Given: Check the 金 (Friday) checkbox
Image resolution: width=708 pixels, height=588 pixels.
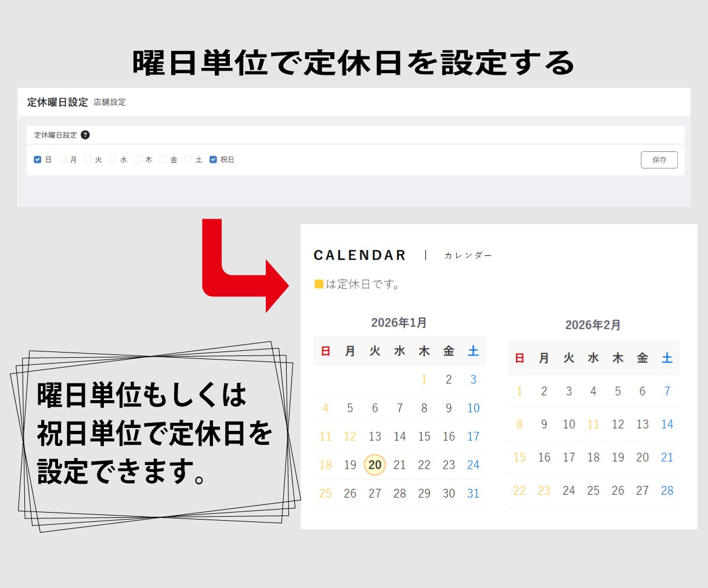Looking at the screenshot, I should [x=163, y=159].
